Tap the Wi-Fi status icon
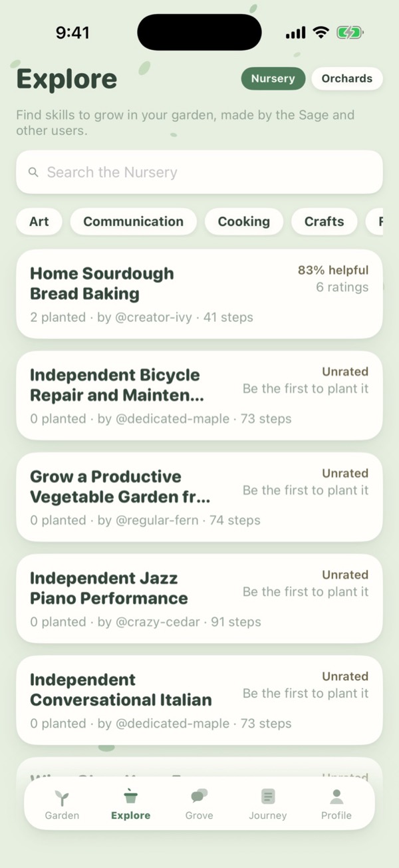Image resolution: width=399 pixels, height=868 pixels. click(321, 33)
